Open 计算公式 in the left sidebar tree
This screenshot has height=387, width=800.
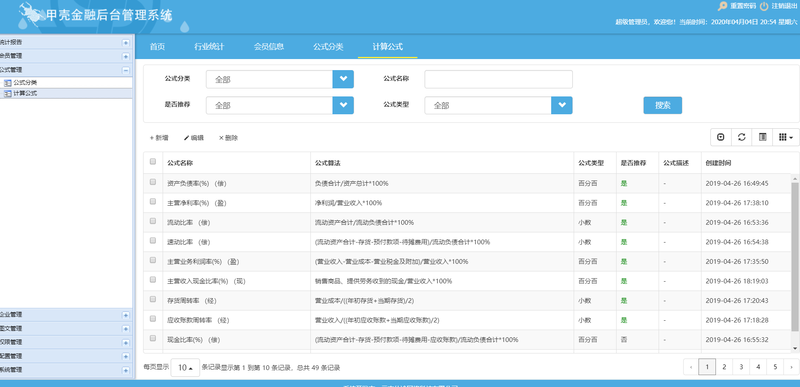(x=25, y=94)
